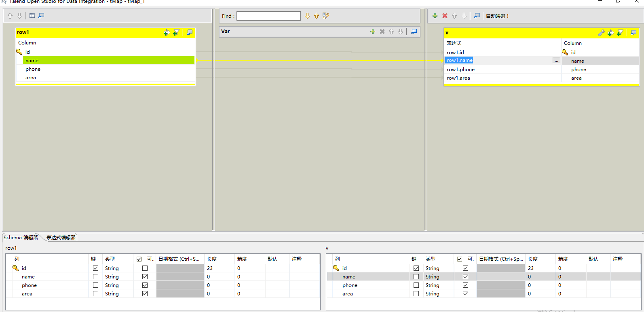Open the expression builder via the '...' button
The width and height of the screenshot is (644, 312).
click(x=557, y=61)
